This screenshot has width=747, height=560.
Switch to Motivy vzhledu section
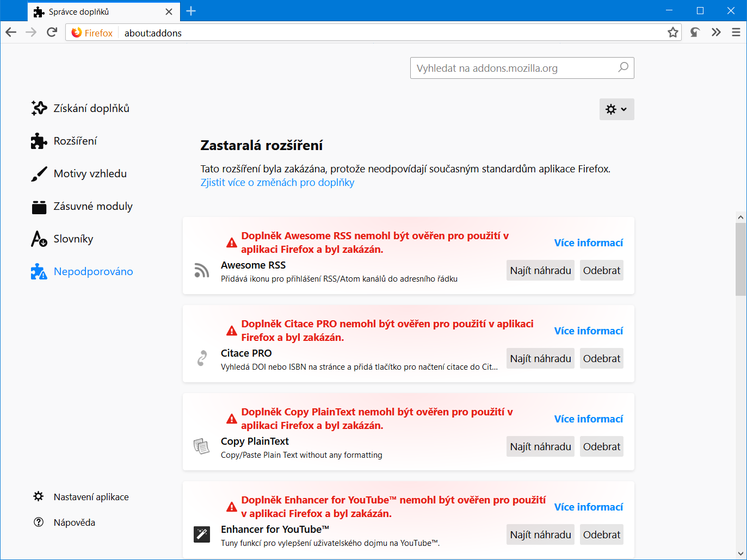coord(90,174)
